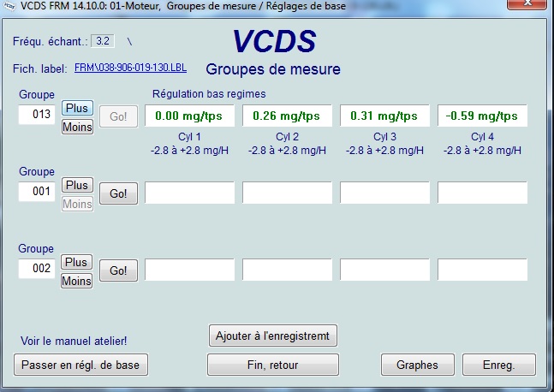Viewport: 554px width, 392px height.
Task: Switch with Passer en régl. de base
Action: 80,365
